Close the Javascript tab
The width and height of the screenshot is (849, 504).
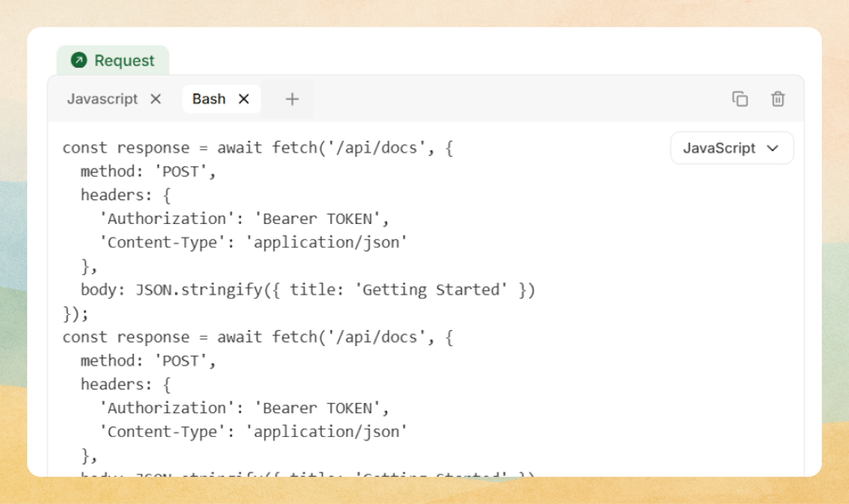[155, 99]
